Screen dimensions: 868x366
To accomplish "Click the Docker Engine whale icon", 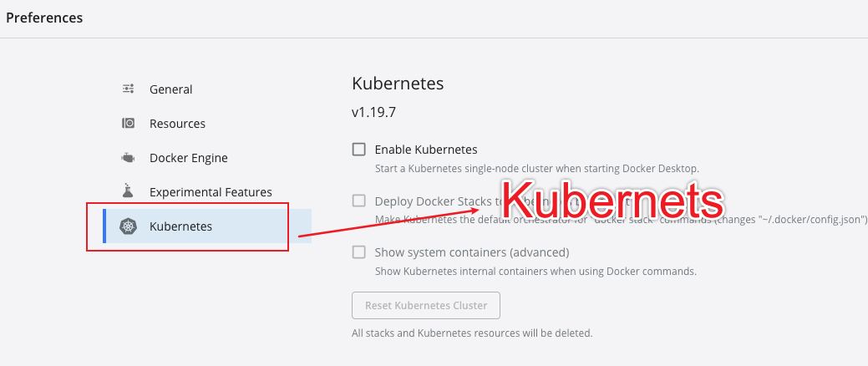I will [128, 158].
